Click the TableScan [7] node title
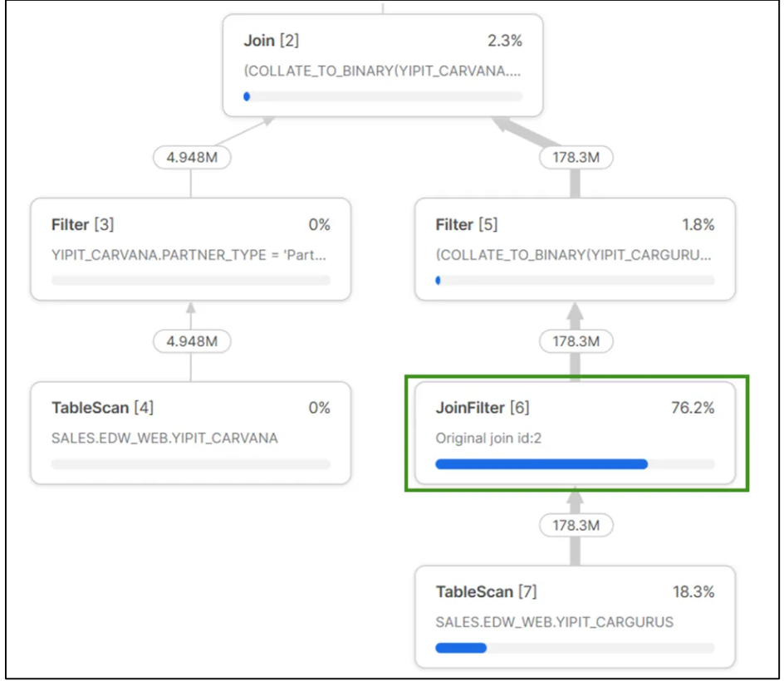This screenshot has width=784, height=681. pyautogui.click(x=486, y=592)
